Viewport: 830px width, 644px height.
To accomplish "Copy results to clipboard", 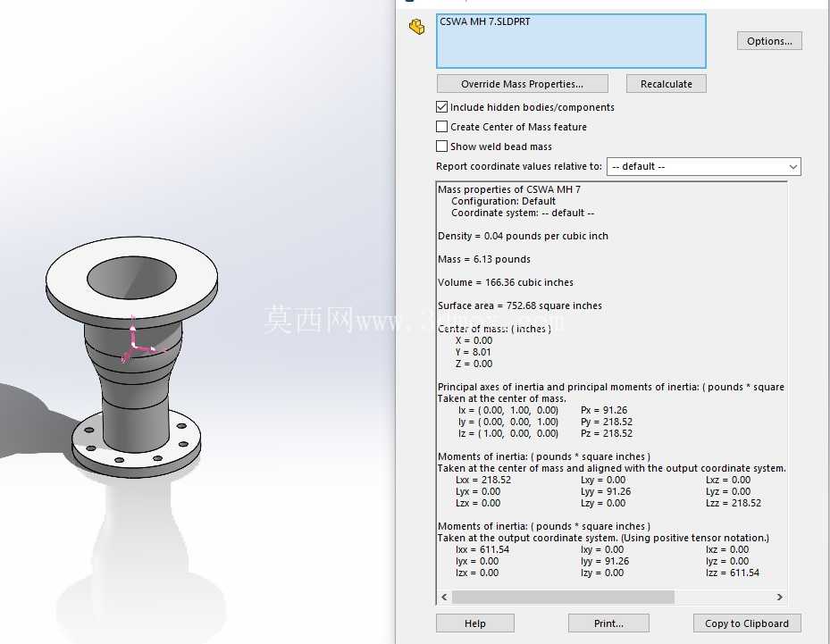I will click(x=747, y=623).
